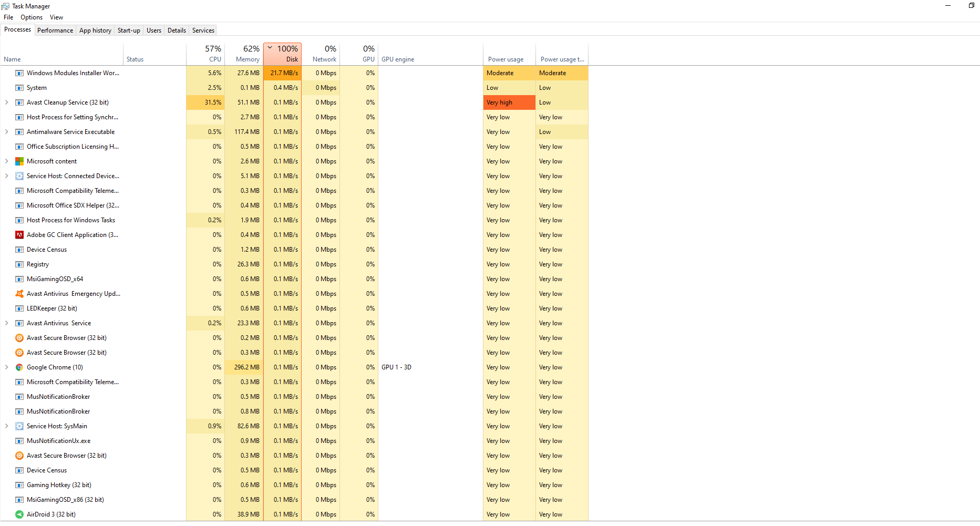Click the 117.4 MB Antimalware memory cell
This screenshot has width=980, height=526.
click(244, 132)
